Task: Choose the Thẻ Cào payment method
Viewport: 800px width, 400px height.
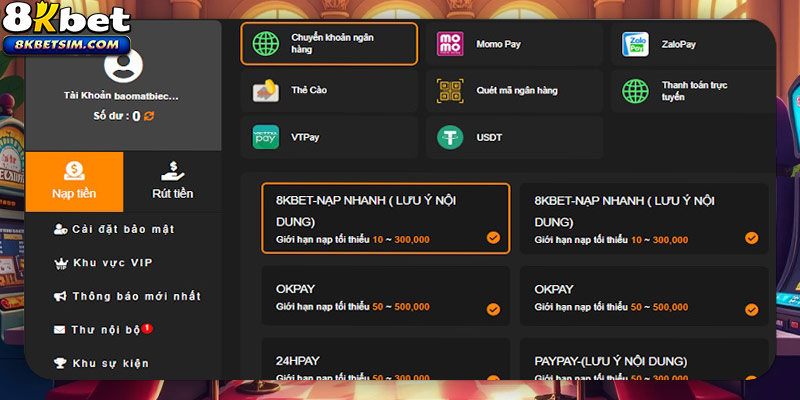Action: point(329,90)
